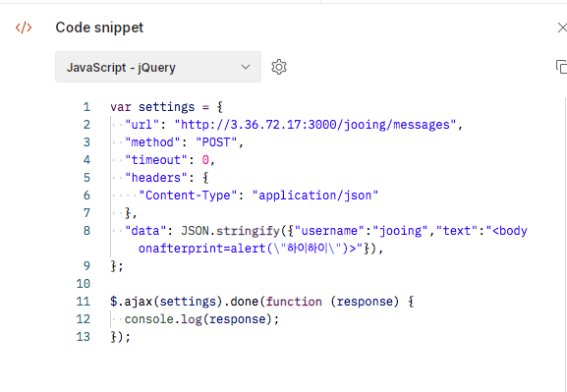Click "var settings" declaration on line 1
567x392 pixels.
[152, 107]
